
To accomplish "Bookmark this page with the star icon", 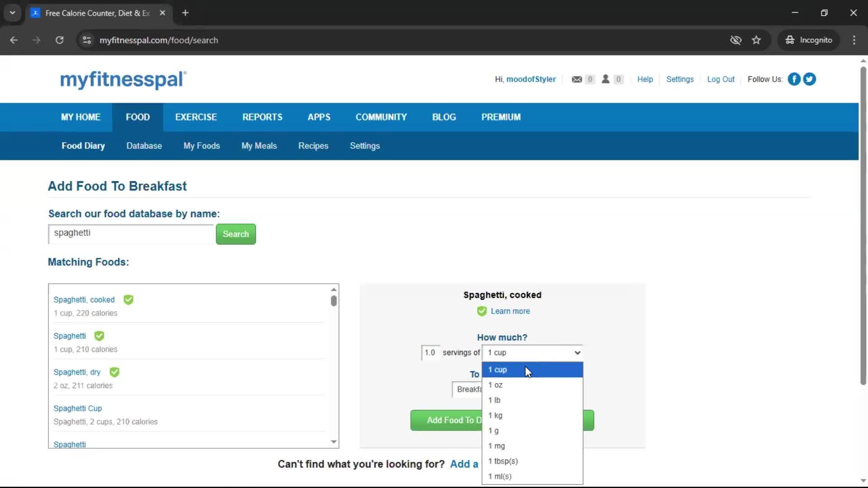I will [x=756, y=40].
